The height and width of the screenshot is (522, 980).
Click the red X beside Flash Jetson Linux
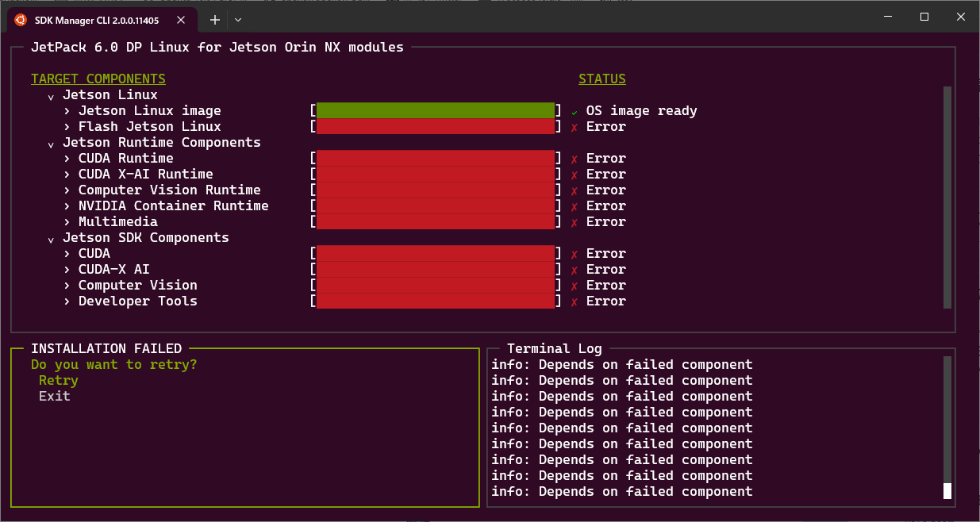coord(575,126)
